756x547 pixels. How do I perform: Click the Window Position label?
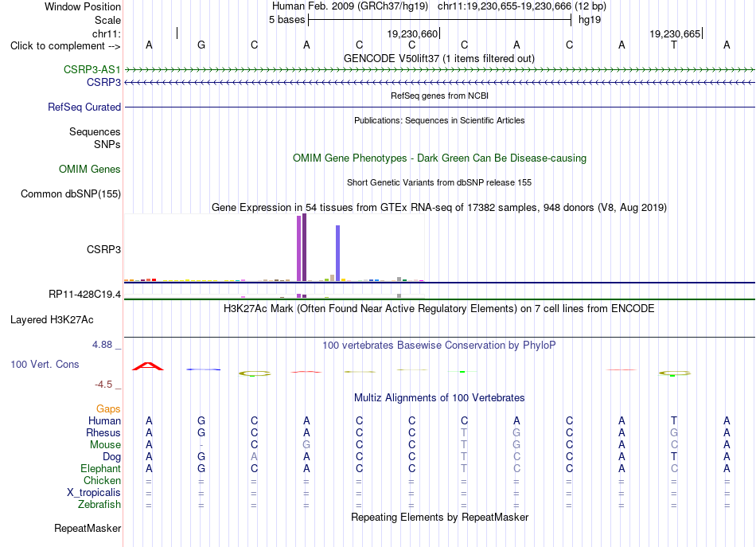(83, 6)
